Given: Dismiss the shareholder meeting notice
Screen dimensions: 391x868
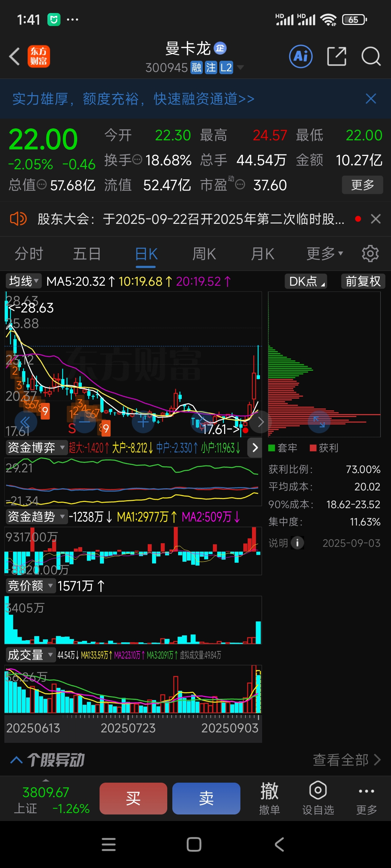Looking at the screenshot, I should (x=376, y=219).
